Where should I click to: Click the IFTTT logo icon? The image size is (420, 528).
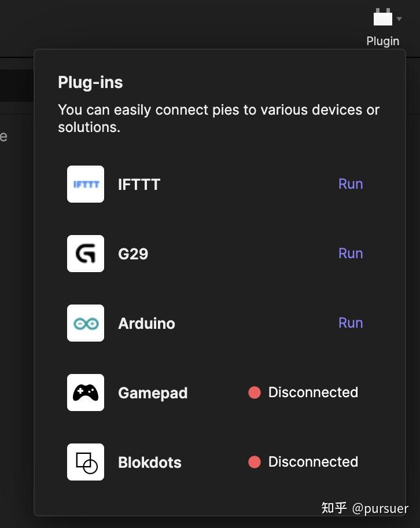click(x=86, y=184)
